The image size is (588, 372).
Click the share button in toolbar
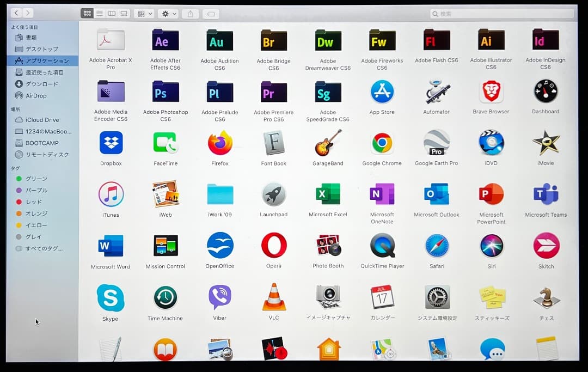[191, 14]
